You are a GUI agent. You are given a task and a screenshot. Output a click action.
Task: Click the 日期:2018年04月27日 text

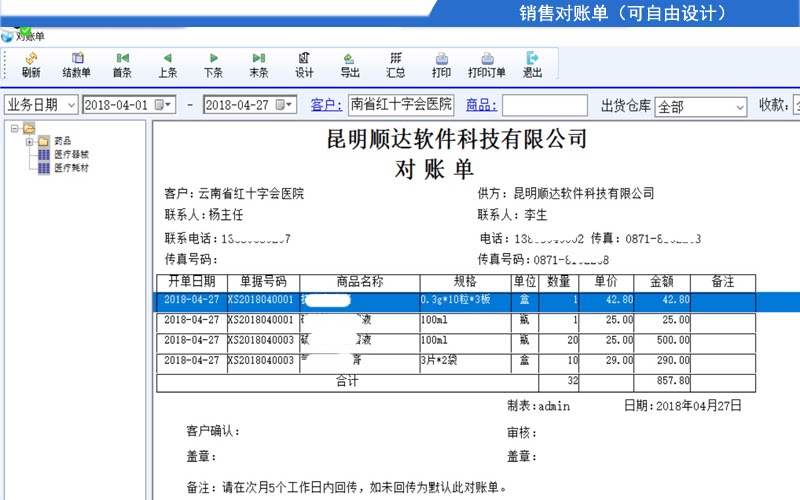coord(683,406)
